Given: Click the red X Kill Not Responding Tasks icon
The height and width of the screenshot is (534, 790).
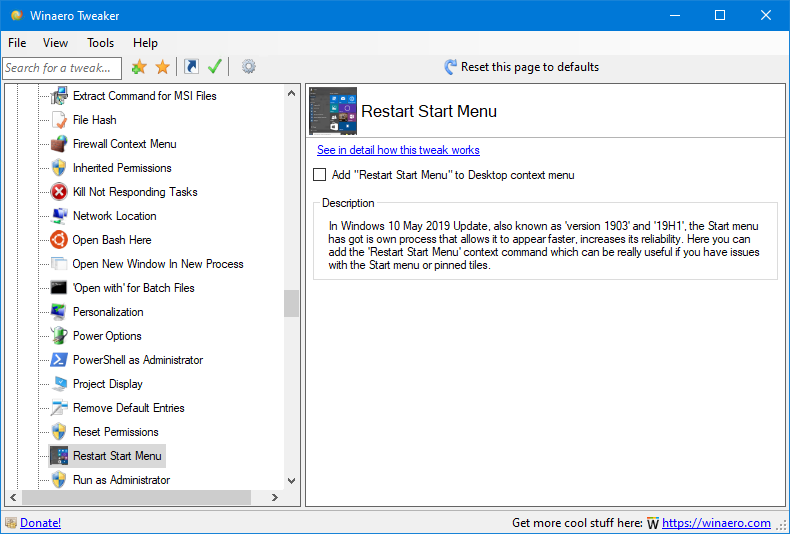Looking at the screenshot, I should [x=59, y=192].
